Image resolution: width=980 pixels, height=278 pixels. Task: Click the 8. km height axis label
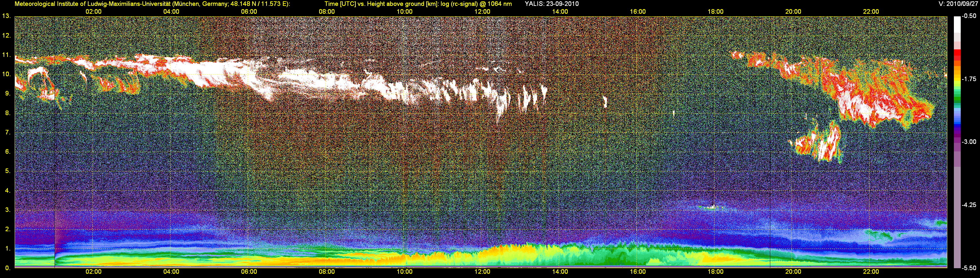pyautogui.click(x=8, y=113)
